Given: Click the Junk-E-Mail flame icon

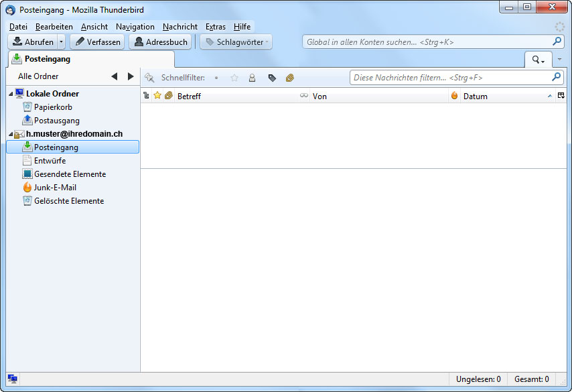Looking at the screenshot, I should coord(27,187).
